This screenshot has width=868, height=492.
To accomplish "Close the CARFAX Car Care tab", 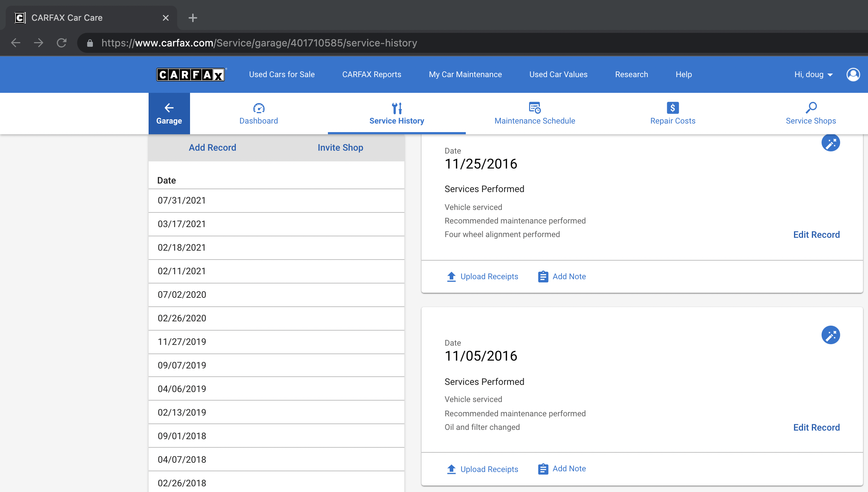I will coord(165,18).
